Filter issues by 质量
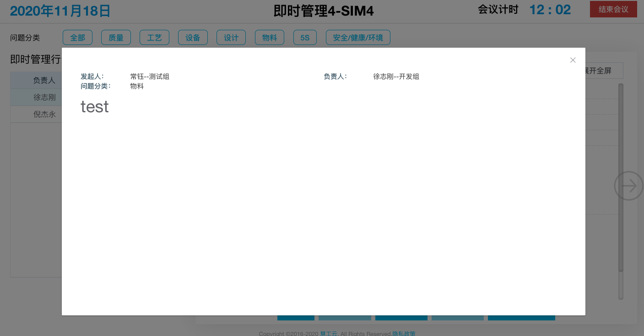Screen dimensions: 644x336 [x=116, y=38]
